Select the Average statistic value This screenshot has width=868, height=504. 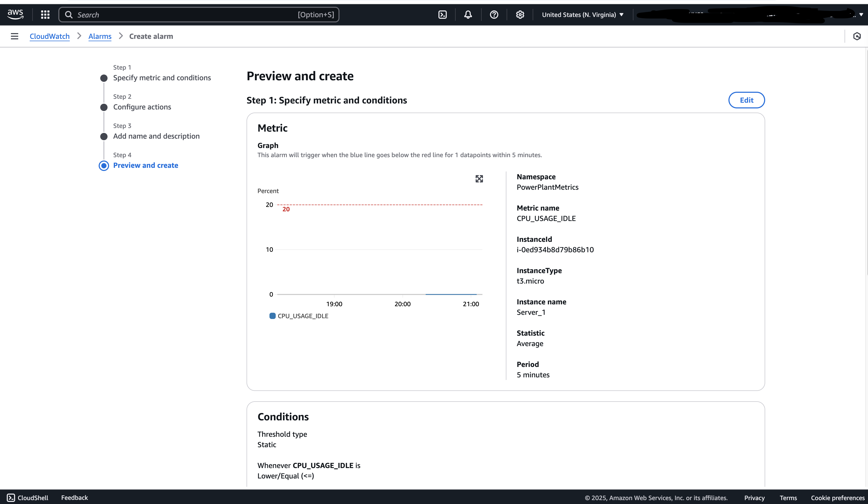click(x=530, y=344)
